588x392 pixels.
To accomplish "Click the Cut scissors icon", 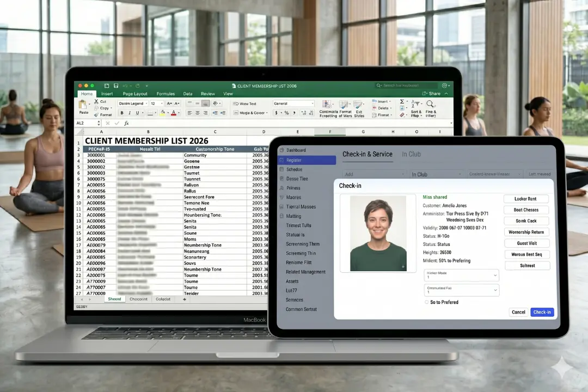I will coord(96,101).
